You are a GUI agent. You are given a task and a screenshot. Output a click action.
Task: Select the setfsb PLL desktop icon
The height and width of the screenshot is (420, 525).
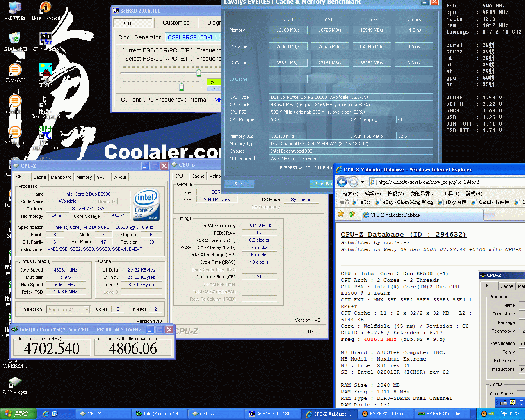pyautogui.click(x=46, y=39)
